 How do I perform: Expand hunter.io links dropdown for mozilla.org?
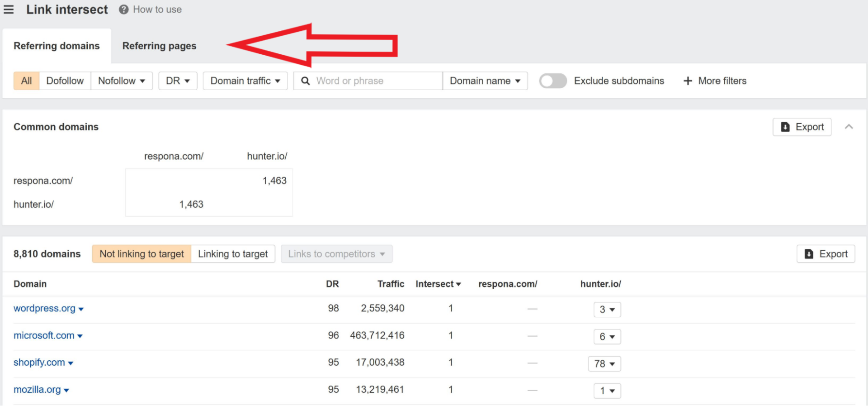607,391
